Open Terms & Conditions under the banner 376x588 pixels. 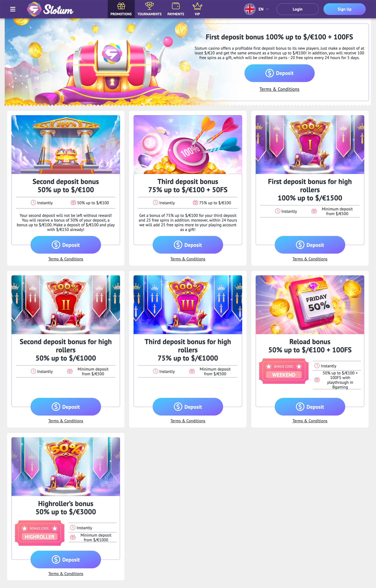[279, 89]
